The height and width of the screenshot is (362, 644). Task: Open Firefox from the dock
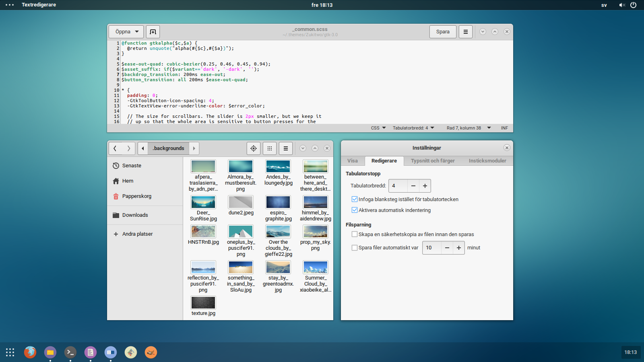tap(30, 352)
